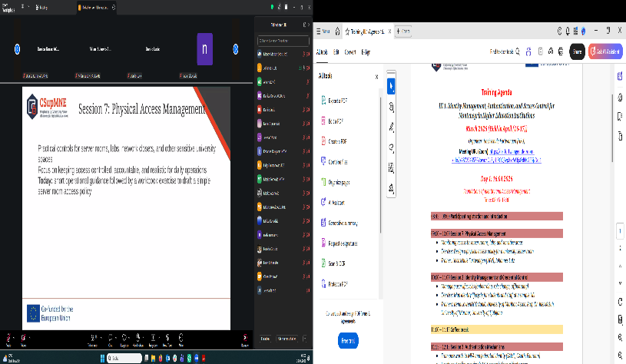
Task: Open Generative summary tool
Action: pyautogui.click(x=339, y=223)
